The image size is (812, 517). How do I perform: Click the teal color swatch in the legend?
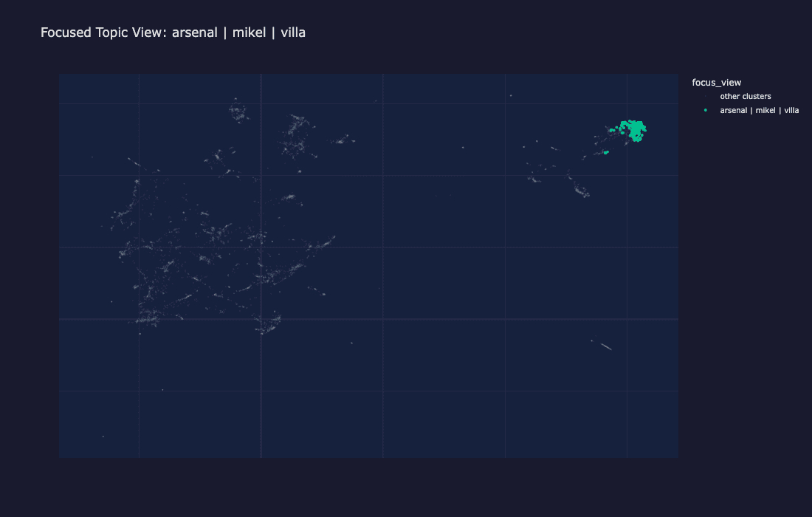[706, 110]
